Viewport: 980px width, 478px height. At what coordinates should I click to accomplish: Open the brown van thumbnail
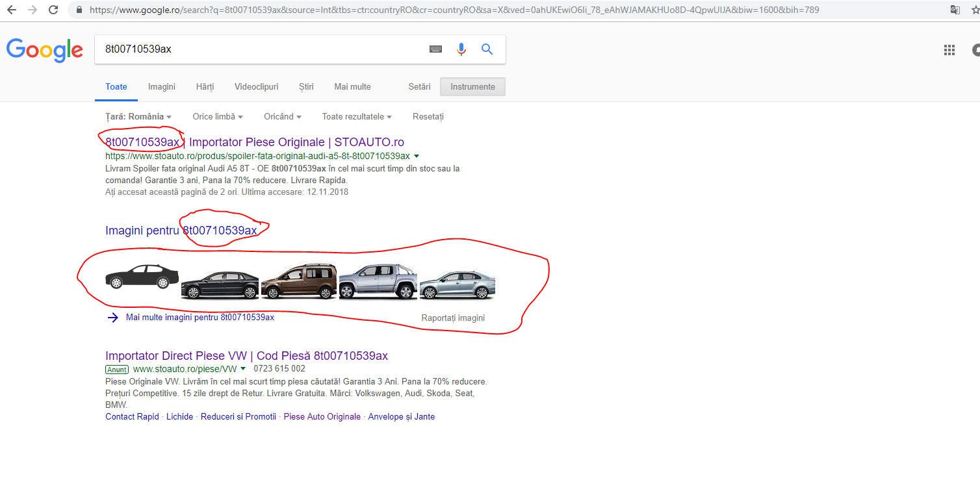tap(299, 281)
